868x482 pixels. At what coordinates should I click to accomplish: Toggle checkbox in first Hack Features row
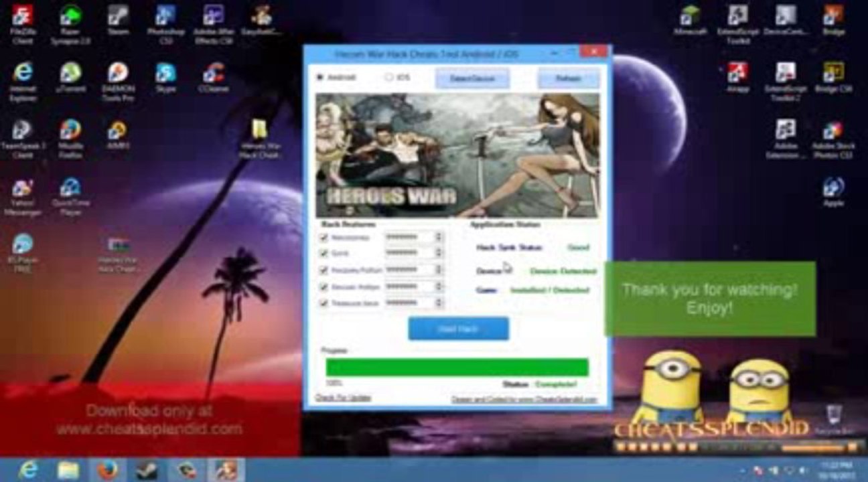(324, 237)
